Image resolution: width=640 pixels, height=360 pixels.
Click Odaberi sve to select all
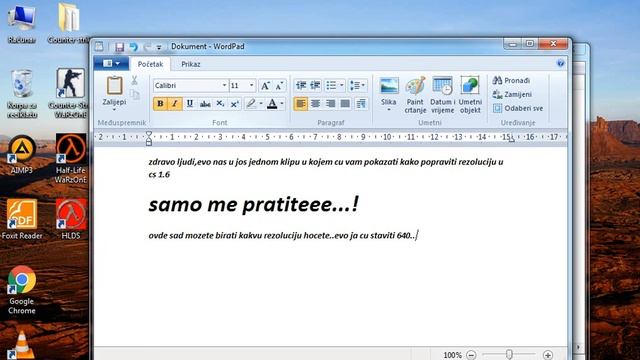point(518,108)
